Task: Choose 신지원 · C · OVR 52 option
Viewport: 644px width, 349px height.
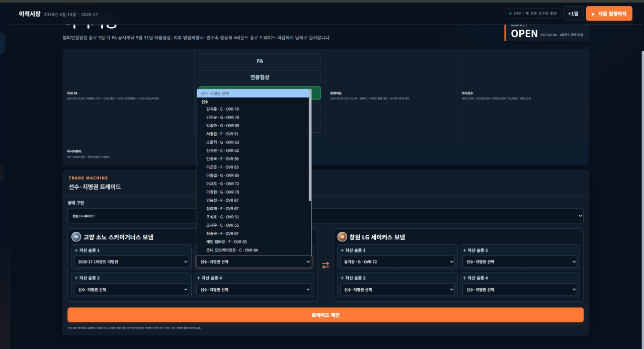Action: 253,150
